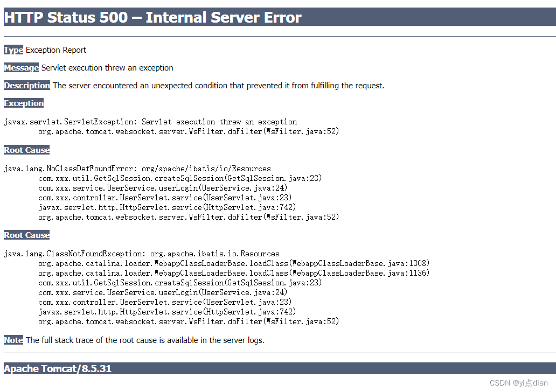
Task: Select the Note label
Action: 12,340
